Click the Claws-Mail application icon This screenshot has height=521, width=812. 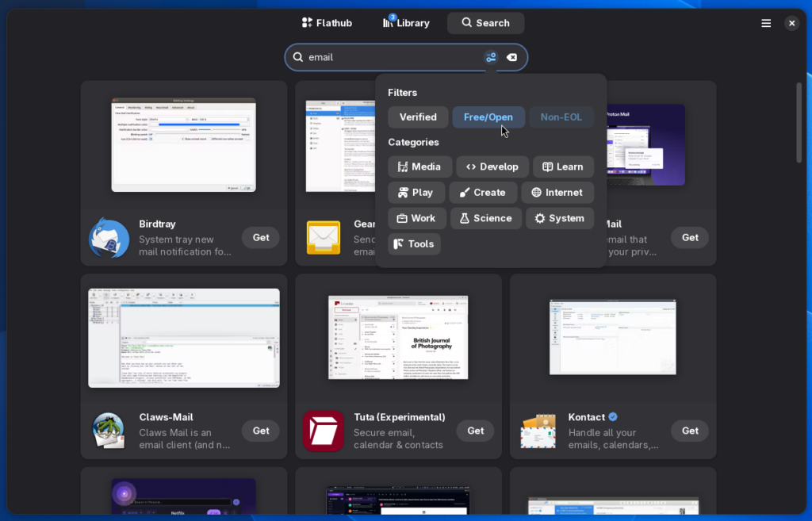coord(109,431)
